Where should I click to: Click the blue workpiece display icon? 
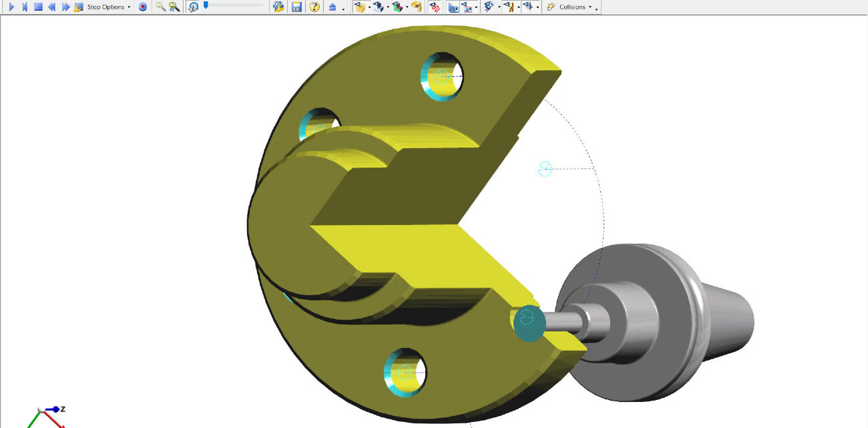[378, 7]
